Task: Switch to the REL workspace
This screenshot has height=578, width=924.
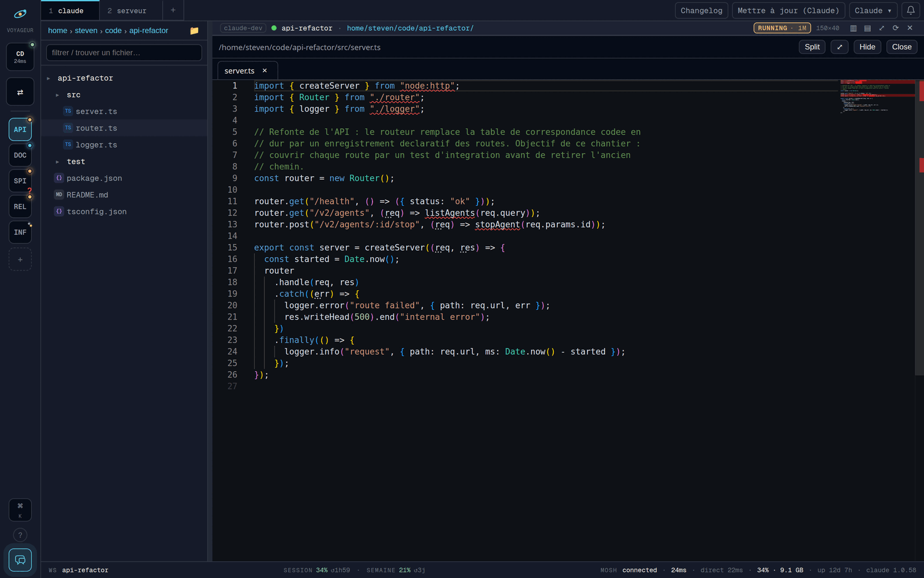Action: tap(20, 206)
